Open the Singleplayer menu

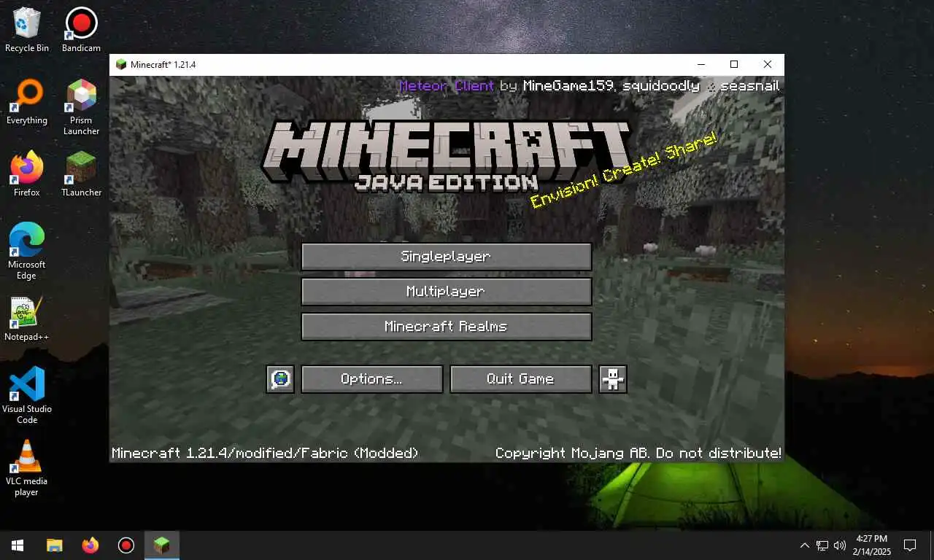pyautogui.click(x=446, y=257)
